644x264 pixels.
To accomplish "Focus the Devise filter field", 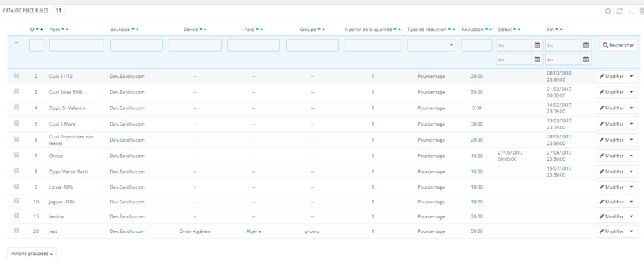I will click(x=195, y=45).
